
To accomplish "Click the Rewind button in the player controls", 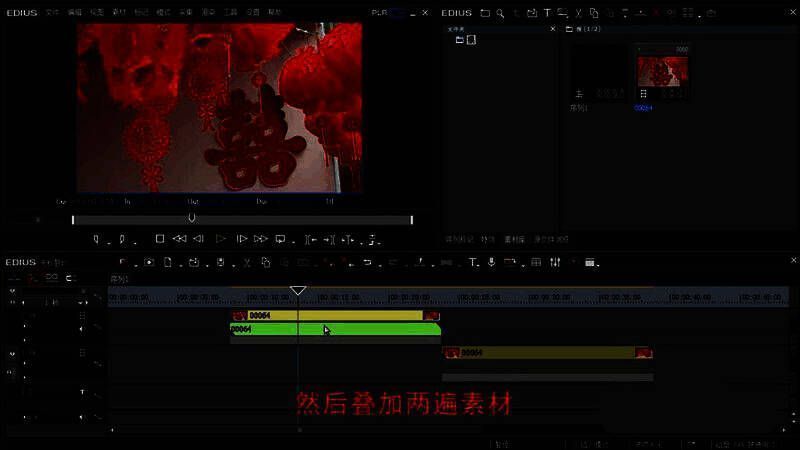I will click(179, 239).
